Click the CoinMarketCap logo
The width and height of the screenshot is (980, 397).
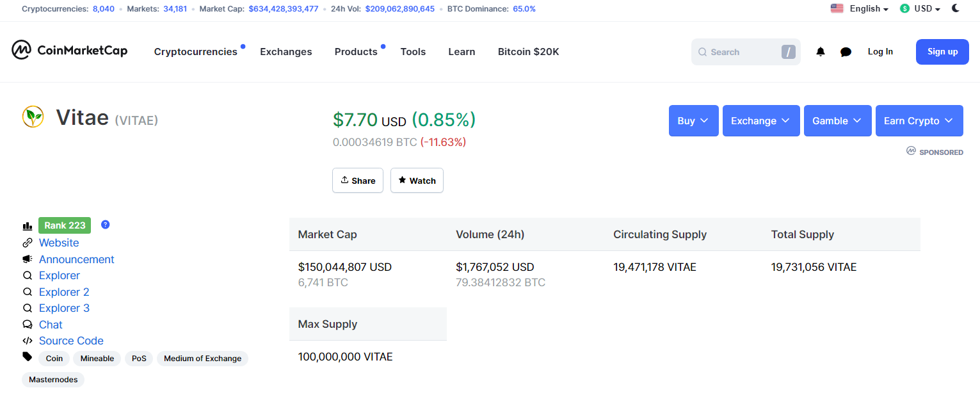[x=69, y=51]
